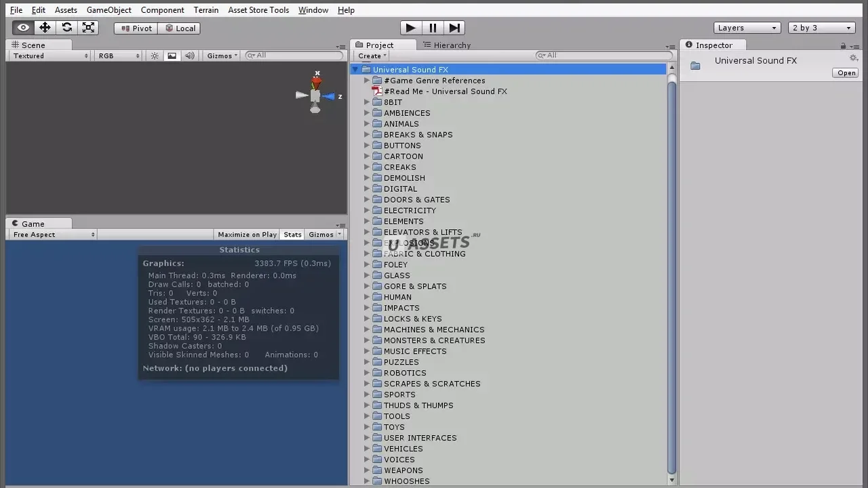The height and width of the screenshot is (488, 868).
Task: Open the Game panel options menu icon
Action: click(340, 225)
